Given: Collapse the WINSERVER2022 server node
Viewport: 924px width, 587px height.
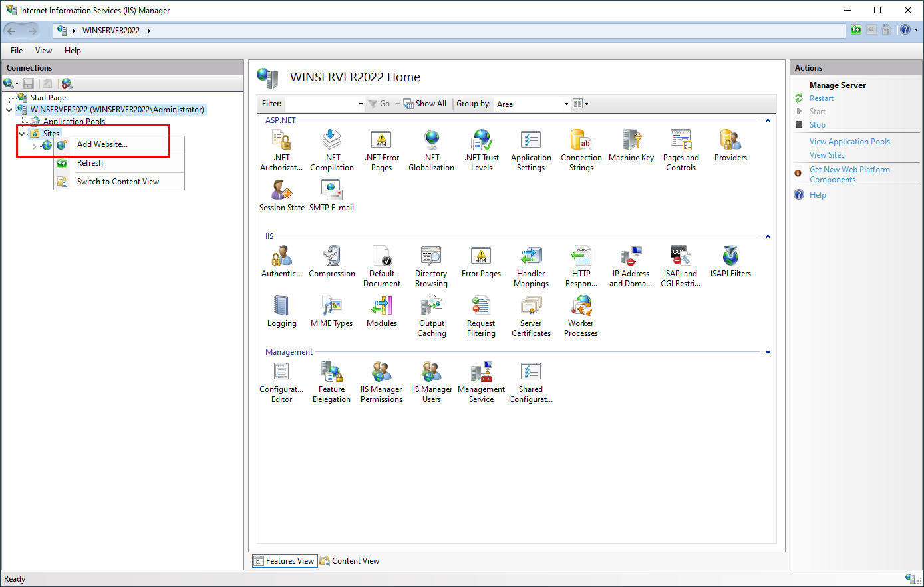Looking at the screenshot, I should pos(9,110).
